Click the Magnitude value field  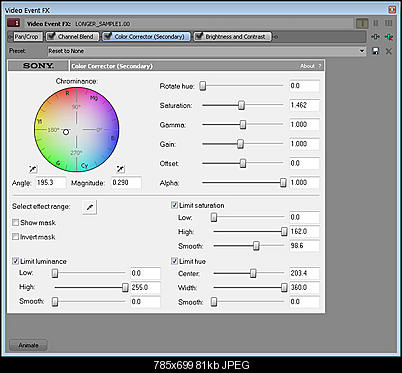[126, 183]
